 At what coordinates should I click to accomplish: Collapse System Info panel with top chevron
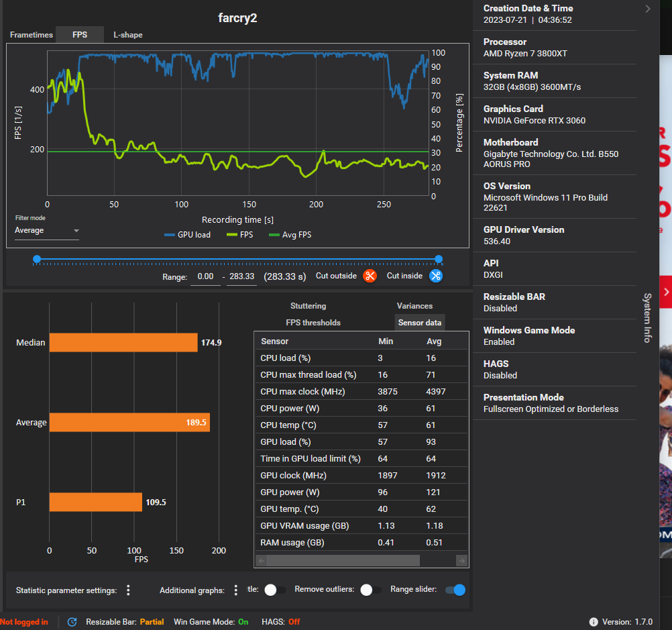(x=648, y=9)
